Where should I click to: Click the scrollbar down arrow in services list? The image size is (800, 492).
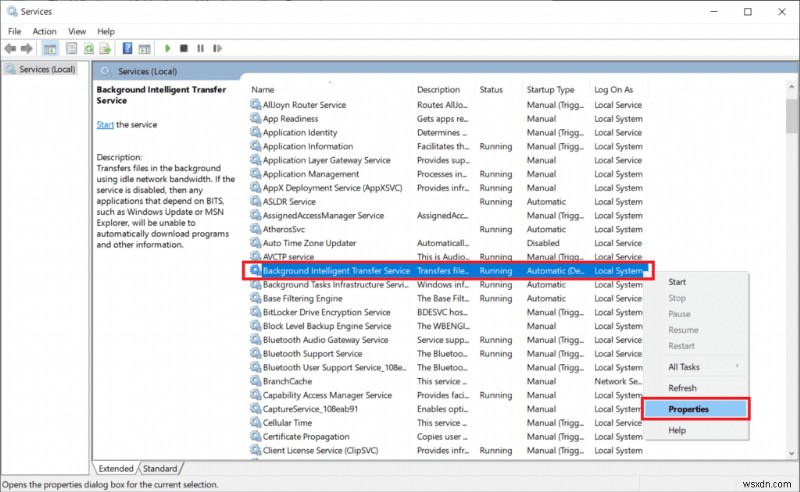pos(792,453)
